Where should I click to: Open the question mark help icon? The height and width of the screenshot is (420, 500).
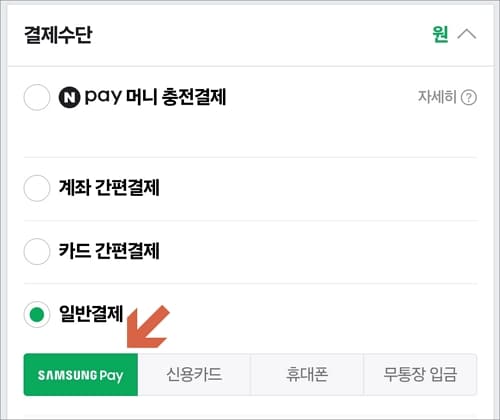pos(469,98)
